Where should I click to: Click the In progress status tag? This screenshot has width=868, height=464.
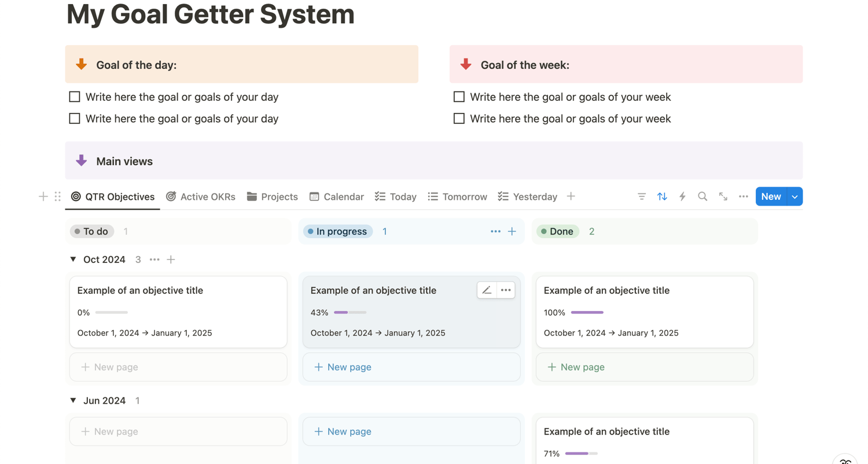click(338, 231)
